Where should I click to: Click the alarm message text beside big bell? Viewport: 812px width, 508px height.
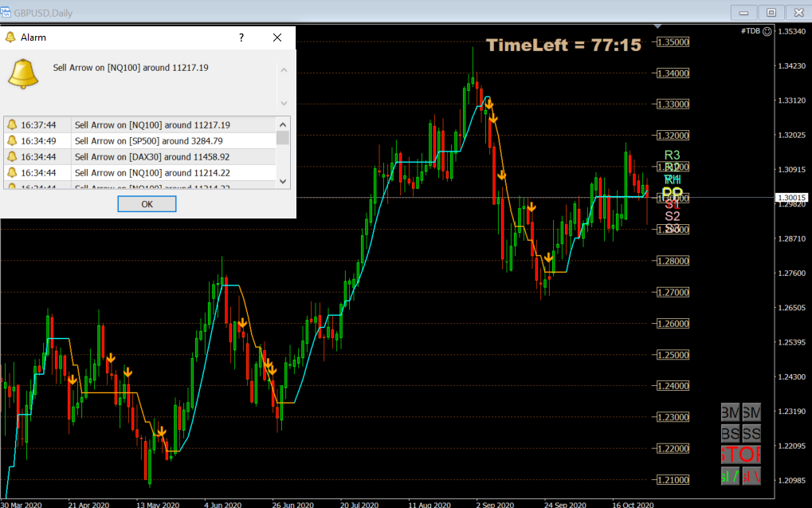tap(131, 67)
